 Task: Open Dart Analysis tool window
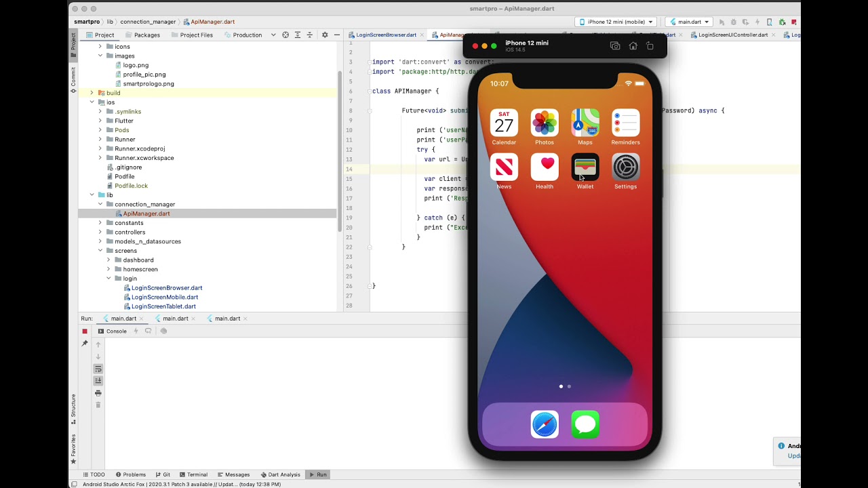click(280, 474)
